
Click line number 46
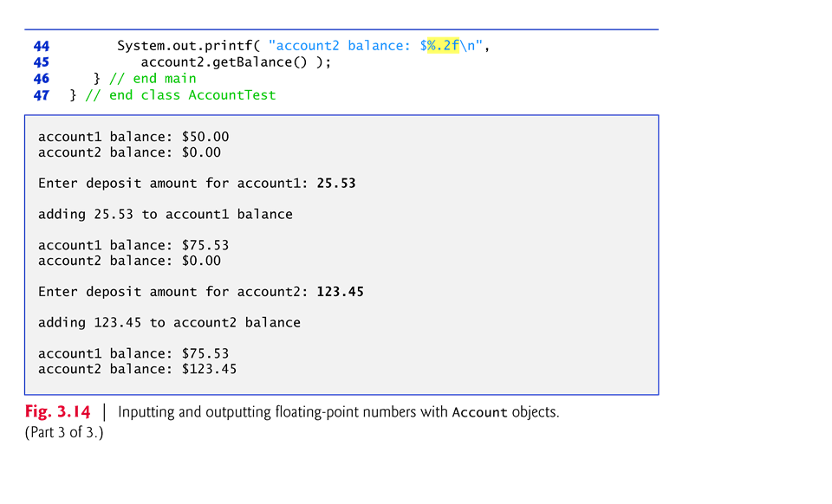coord(42,79)
